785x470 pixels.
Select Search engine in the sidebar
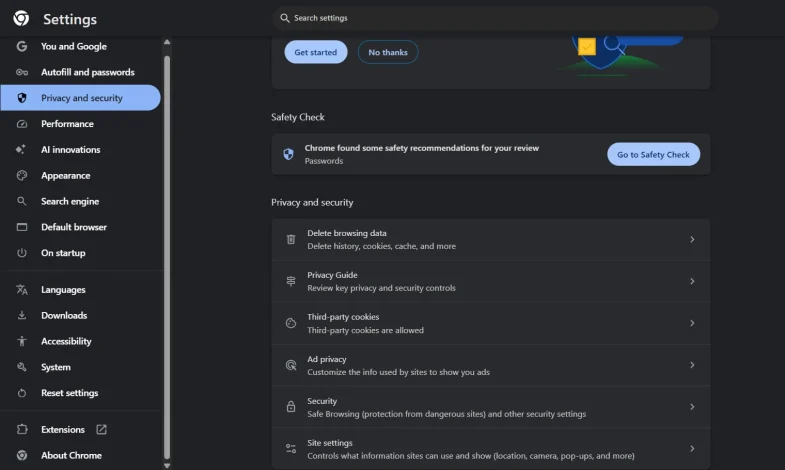tap(70, 201)
